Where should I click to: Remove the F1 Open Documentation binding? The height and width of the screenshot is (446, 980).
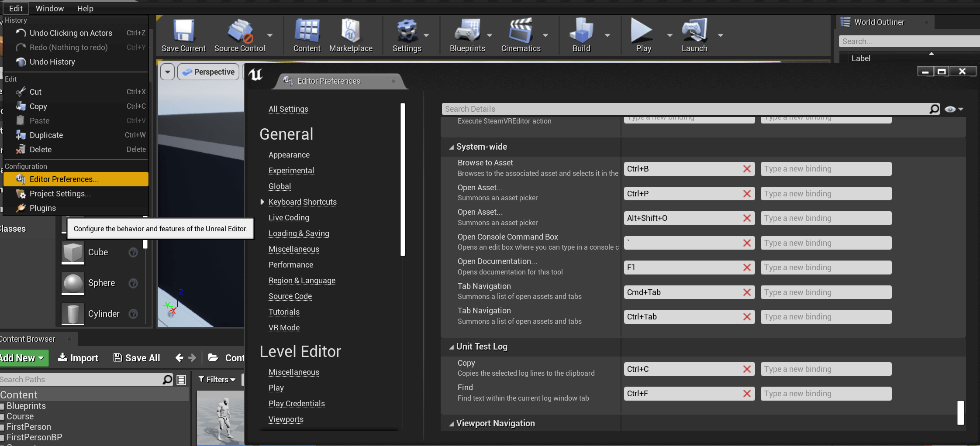pos(747,268)
